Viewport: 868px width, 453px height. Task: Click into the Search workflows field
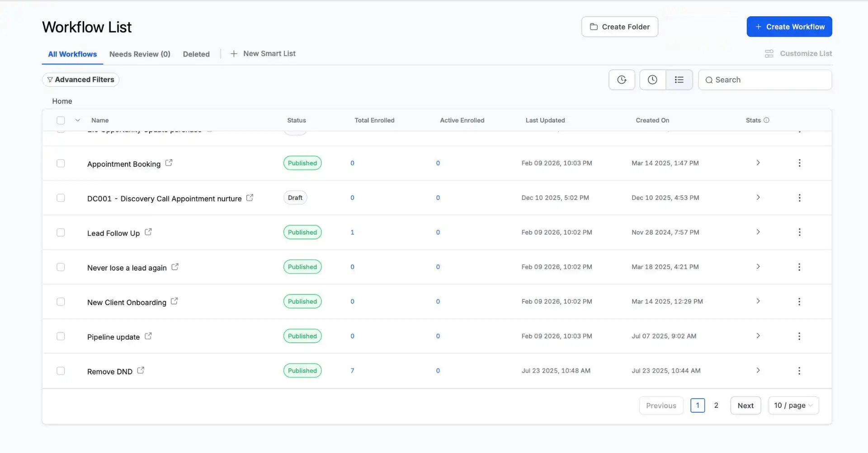pos(769,80)
